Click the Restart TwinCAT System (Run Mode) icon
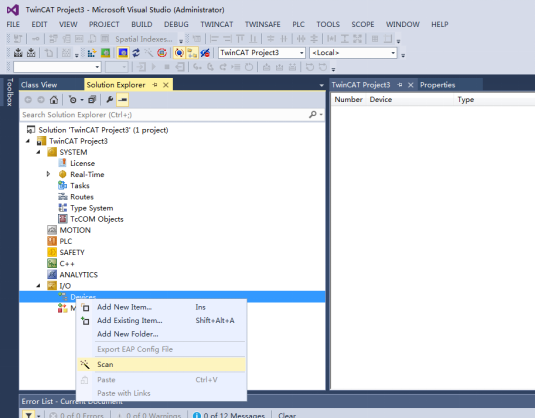Screen dimensions: 535x418 (105, 53)
